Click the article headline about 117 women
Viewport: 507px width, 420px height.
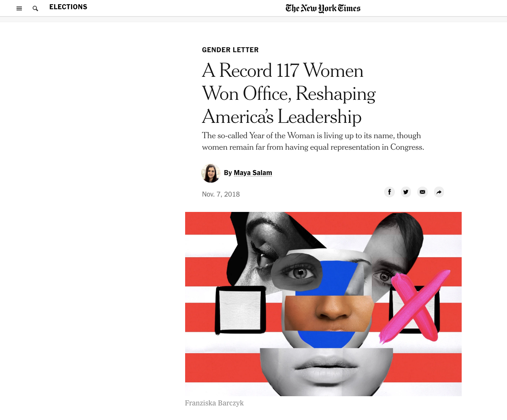point(289,94)
